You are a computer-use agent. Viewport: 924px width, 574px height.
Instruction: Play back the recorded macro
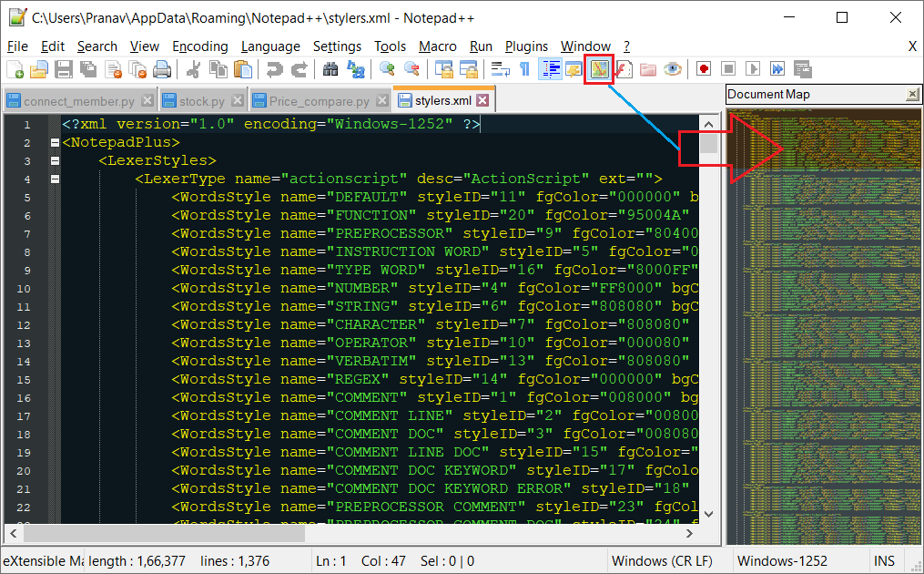(753, 69)
